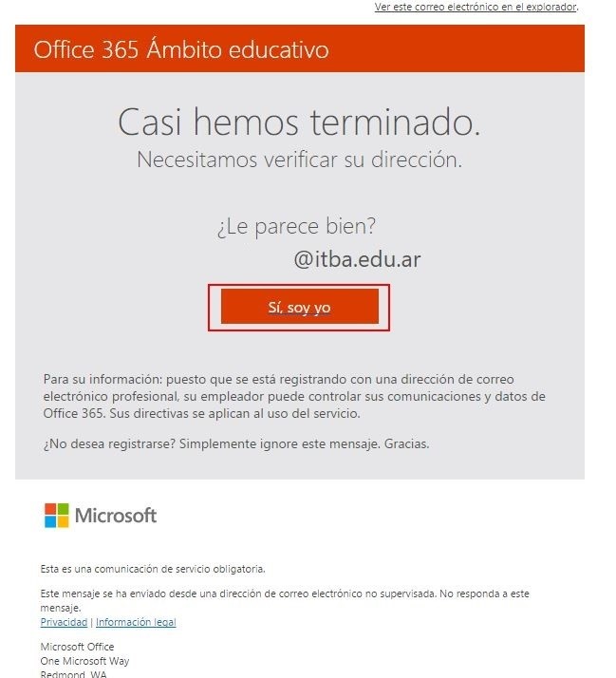Open "Ver este correo electrónico en el explorador" link
This screenshot has height=678, width=616.
pyautogui.click(x=476, y=7)
